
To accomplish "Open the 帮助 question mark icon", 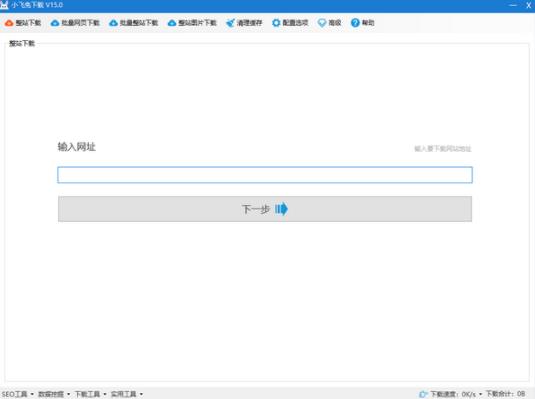I will point(355,23).
